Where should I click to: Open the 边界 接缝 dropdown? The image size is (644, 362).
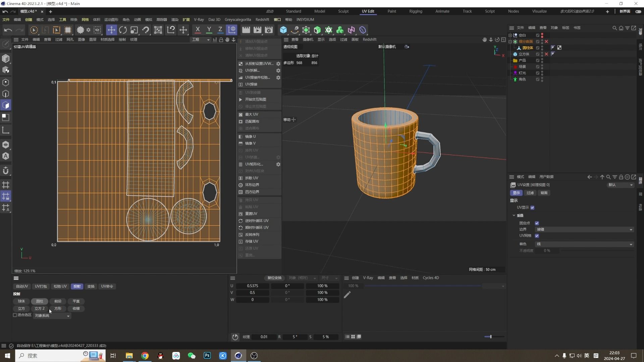584,230
